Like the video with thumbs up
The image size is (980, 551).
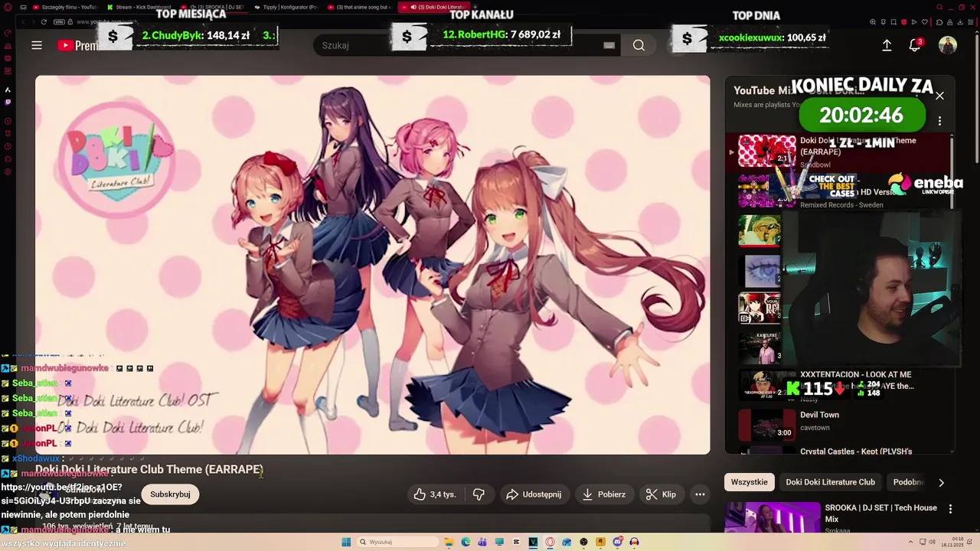[435, 494]
